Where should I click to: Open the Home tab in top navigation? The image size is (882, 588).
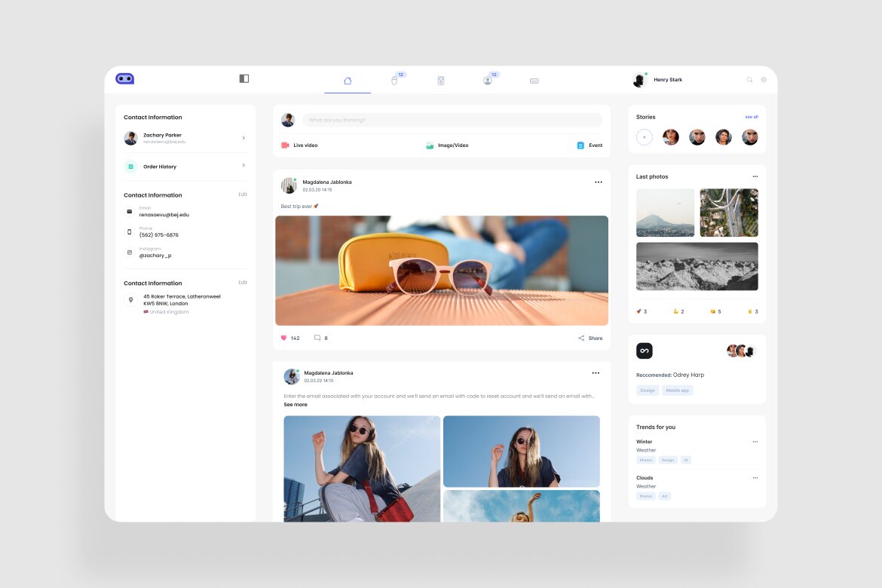[348, 81]
